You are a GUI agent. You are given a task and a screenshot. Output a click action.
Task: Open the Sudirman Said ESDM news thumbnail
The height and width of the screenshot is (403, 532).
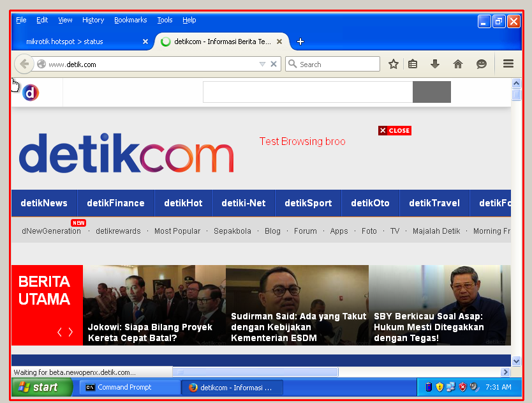[297, 305]
